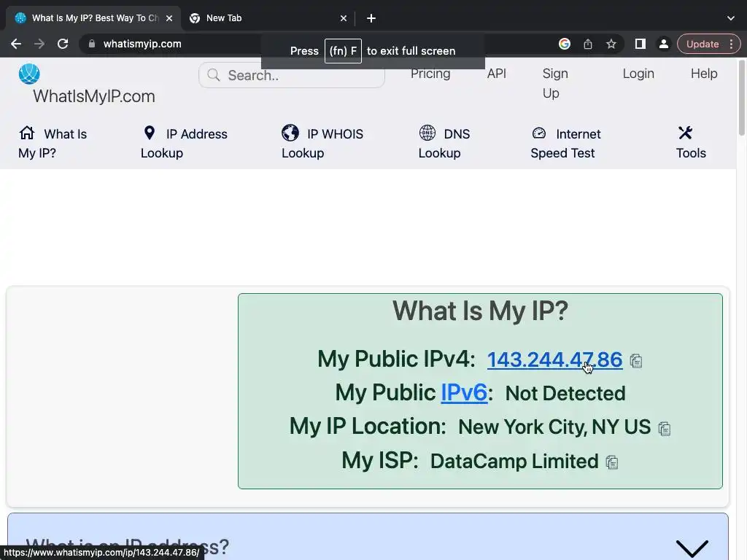
Task: Open IP Address Lookup text link
Action: [184, 144]
